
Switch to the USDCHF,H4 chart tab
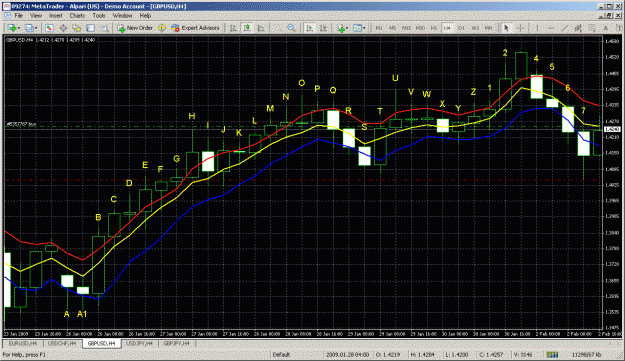tap(62, 343)
